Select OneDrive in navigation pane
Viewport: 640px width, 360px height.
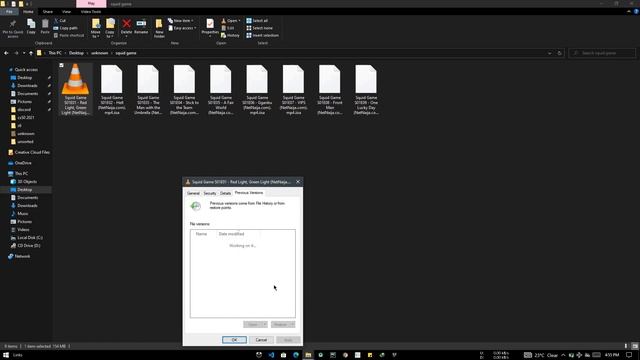coord(23,163)
